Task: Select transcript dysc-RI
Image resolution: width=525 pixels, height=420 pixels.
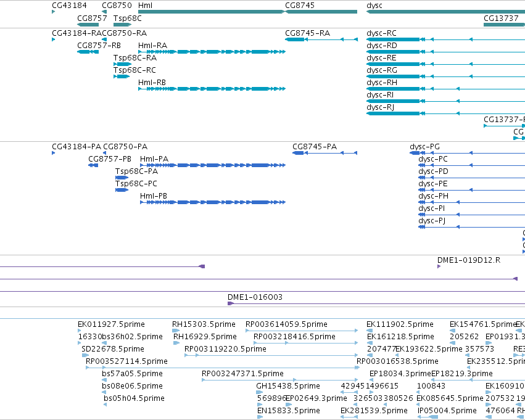Action: 380,95
